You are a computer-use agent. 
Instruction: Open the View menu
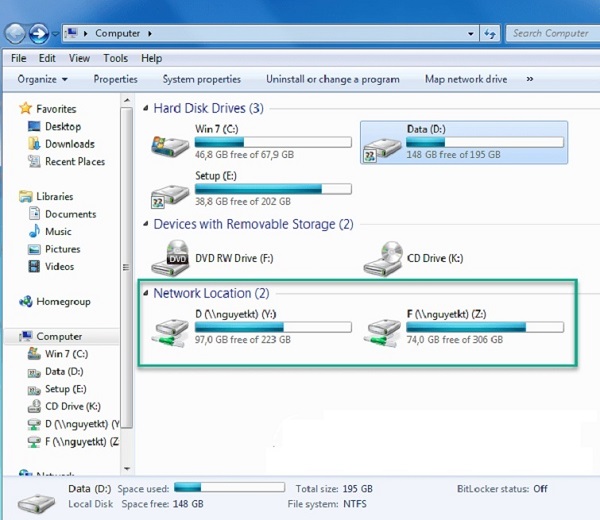tap(79, 58)
